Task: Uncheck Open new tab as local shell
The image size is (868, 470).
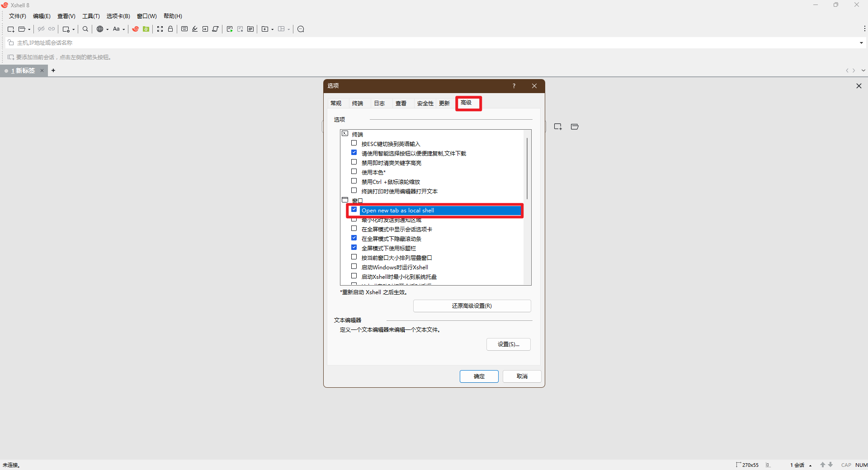Action: click(354, 210)
